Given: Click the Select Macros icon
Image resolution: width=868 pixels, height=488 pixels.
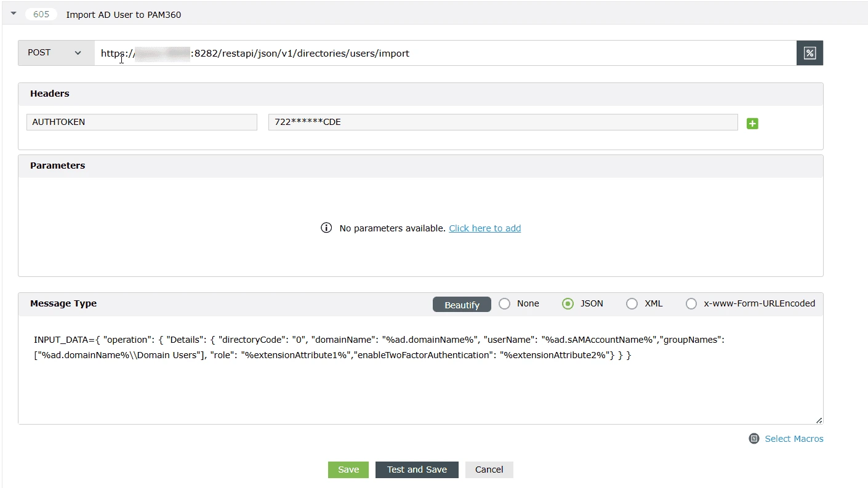Looking at the screenshot, I should click(x=753, y=438).
